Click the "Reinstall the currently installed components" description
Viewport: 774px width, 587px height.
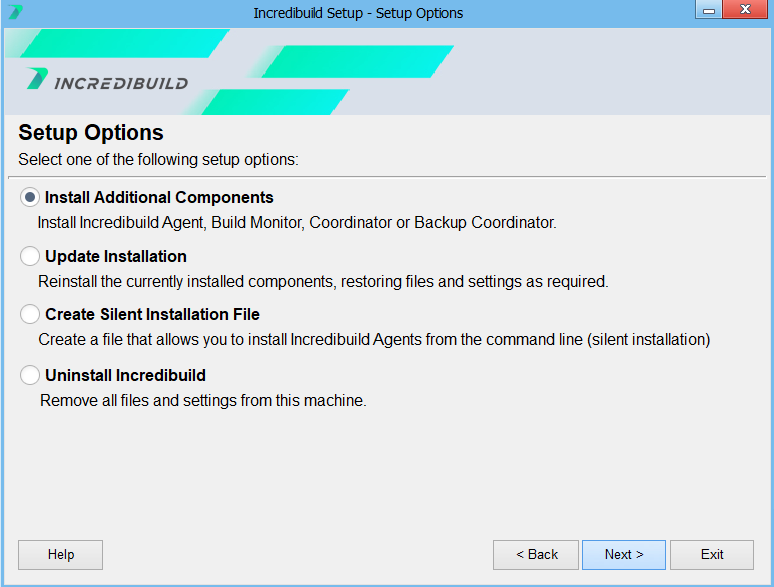tap(322, 282)
